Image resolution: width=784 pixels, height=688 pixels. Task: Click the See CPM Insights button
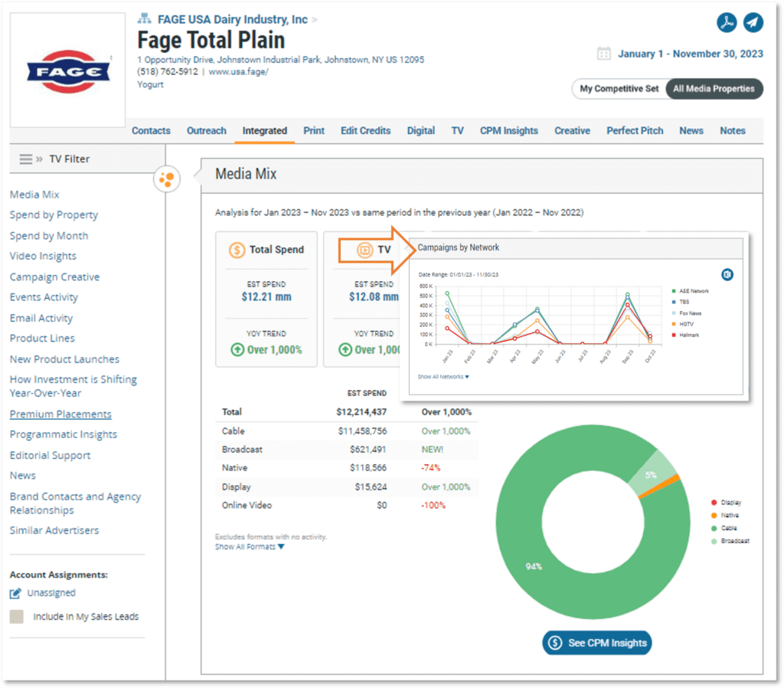click(597, 643)
